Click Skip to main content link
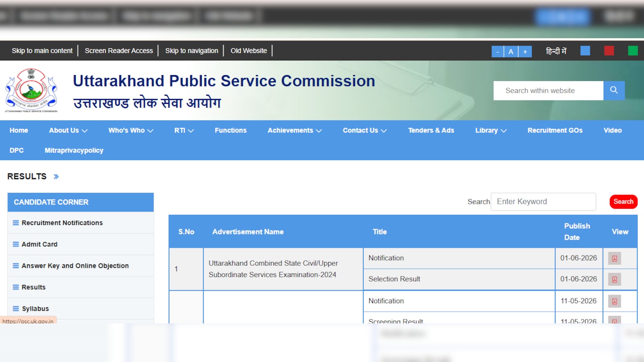The width and height of the screenshot is (644, 362). tap(42, 51)
